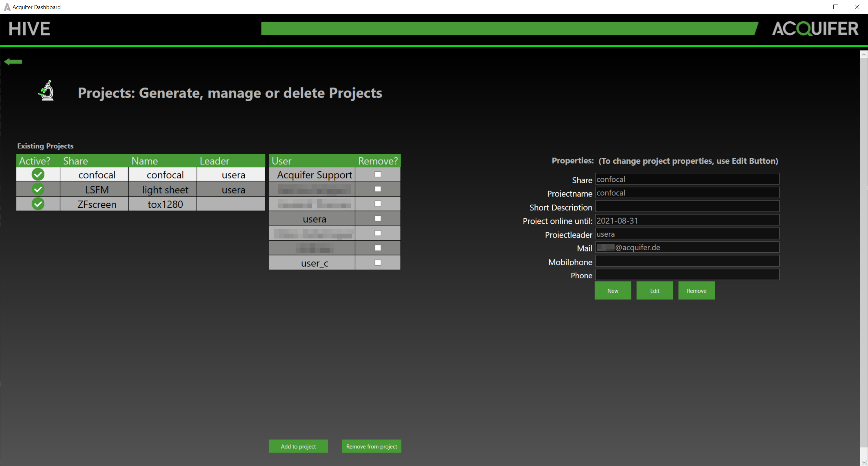
Task: Click the HIVE logo text
Action: click(x=30, y=29)
